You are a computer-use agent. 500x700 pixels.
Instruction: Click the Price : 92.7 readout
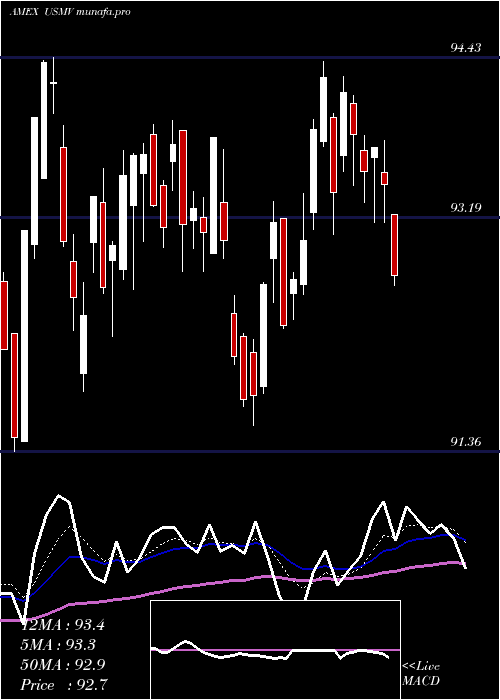tap(63, 685)
